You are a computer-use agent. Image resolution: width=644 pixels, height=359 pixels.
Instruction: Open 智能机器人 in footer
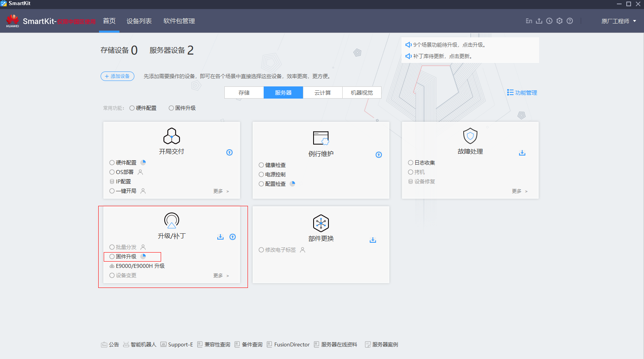tap(140, 344)
